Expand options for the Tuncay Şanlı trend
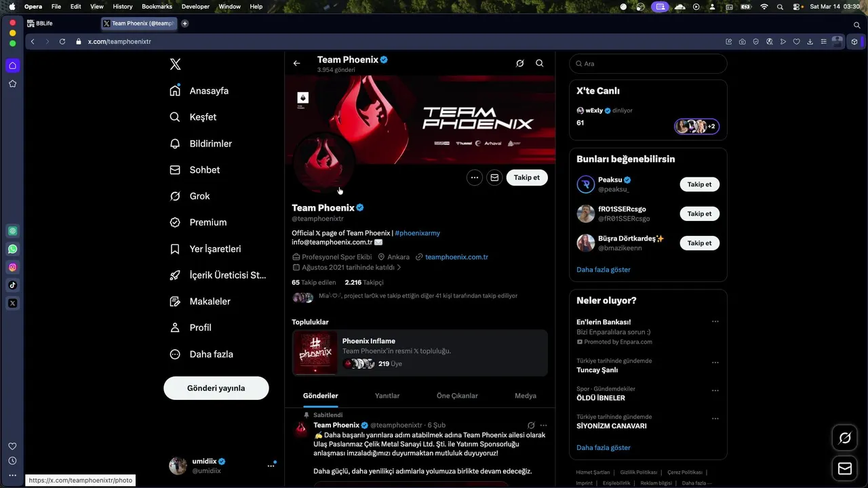This screenshot has width=868, height=488. coord(715,363)
